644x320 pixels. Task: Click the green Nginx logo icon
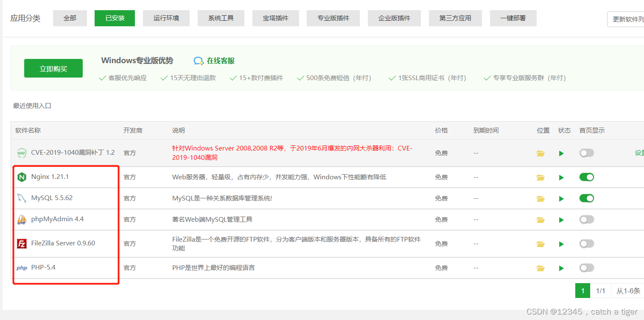[x=22, y=177]
